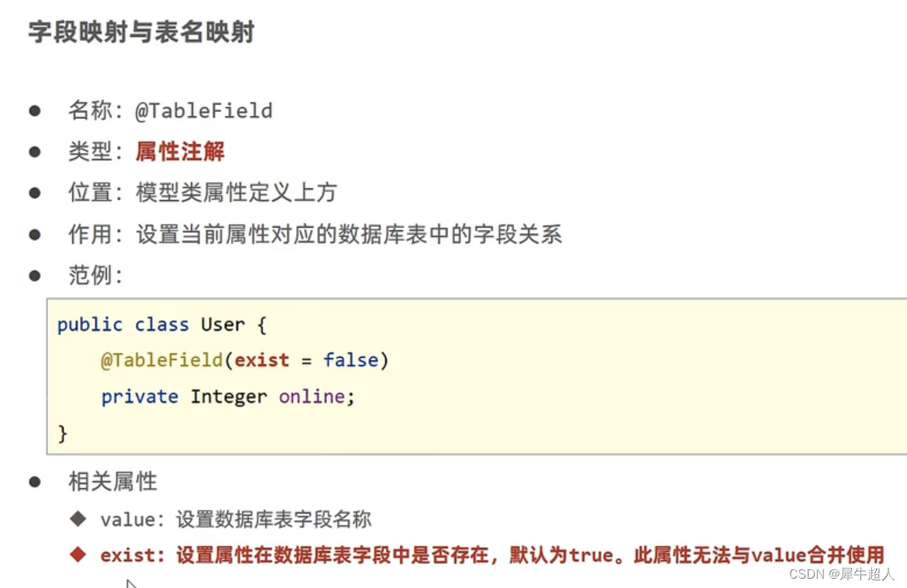Click the false value in the annotation
The width and height of the screenshot is (907, 588).
pos(350,360)
